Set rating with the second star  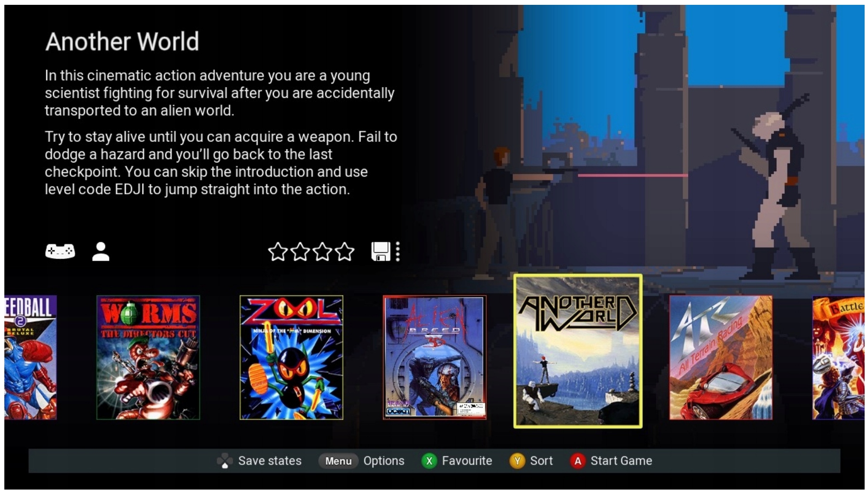click(x=300, y=251)
